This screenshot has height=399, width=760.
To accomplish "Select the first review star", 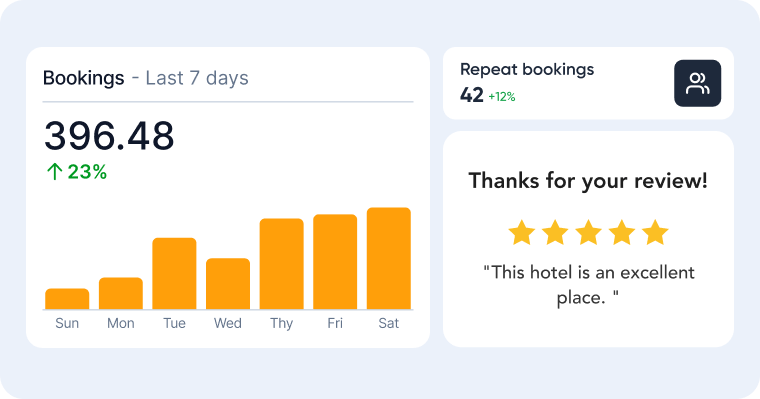I will tap(522, 232).
